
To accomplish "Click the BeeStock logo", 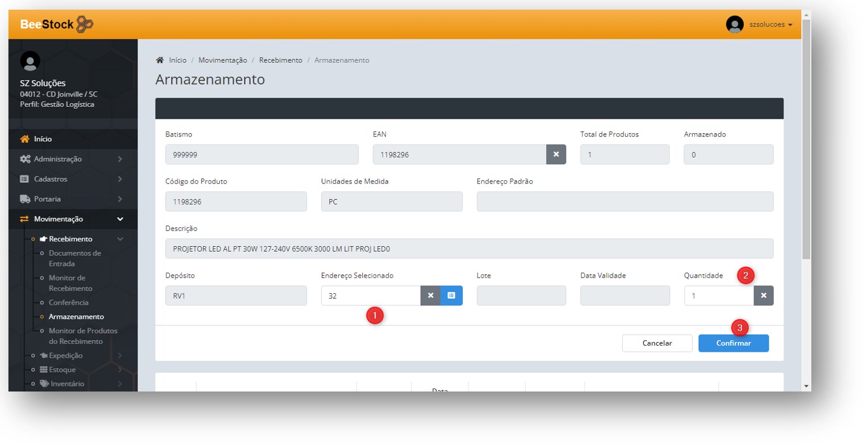I will click(x=57, y=24).
